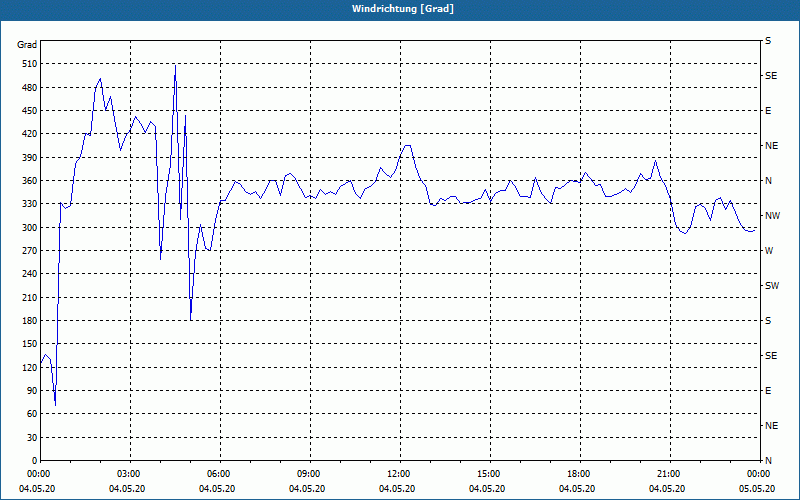Select the 180 y-axis value
Viewport: 800px width, 500px height.
[29, 321]
